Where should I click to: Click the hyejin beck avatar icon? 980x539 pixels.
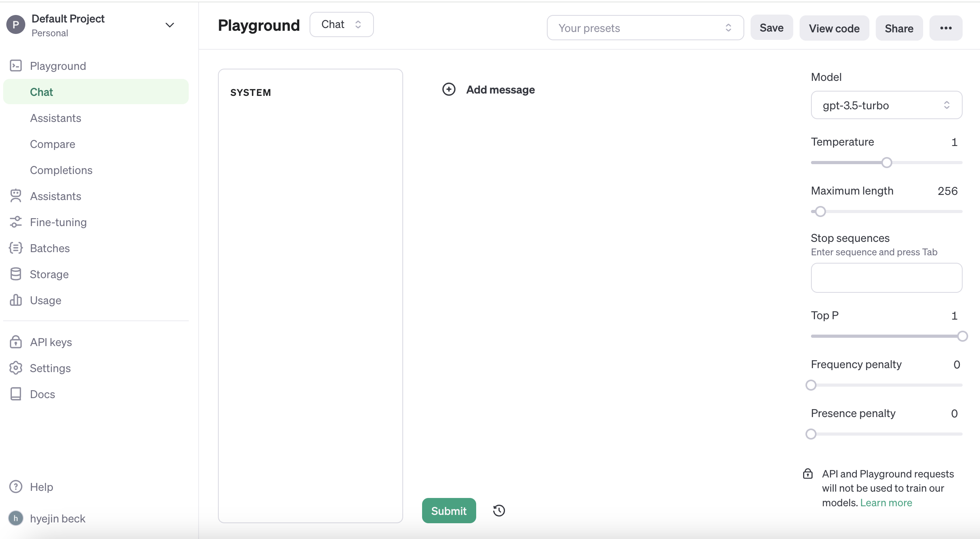[x=16, y=518]
